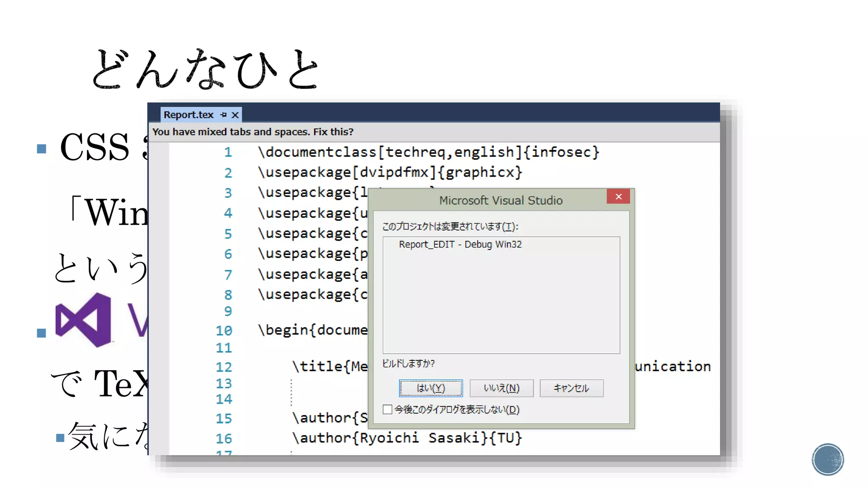The image size is (868, 488).
Task: Click the \documentclass line of code
Action: tap(428, 152)
